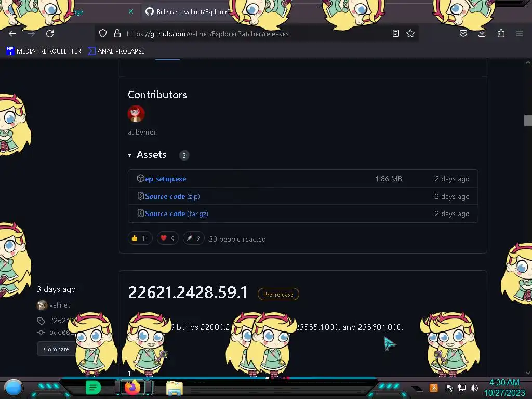532x399 pixels.
Task: Download Source code (zip)
Action: [172, 196]
